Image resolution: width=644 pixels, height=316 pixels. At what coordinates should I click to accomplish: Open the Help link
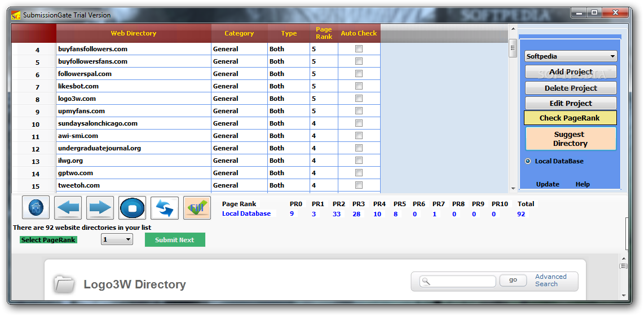click(583, 184)
